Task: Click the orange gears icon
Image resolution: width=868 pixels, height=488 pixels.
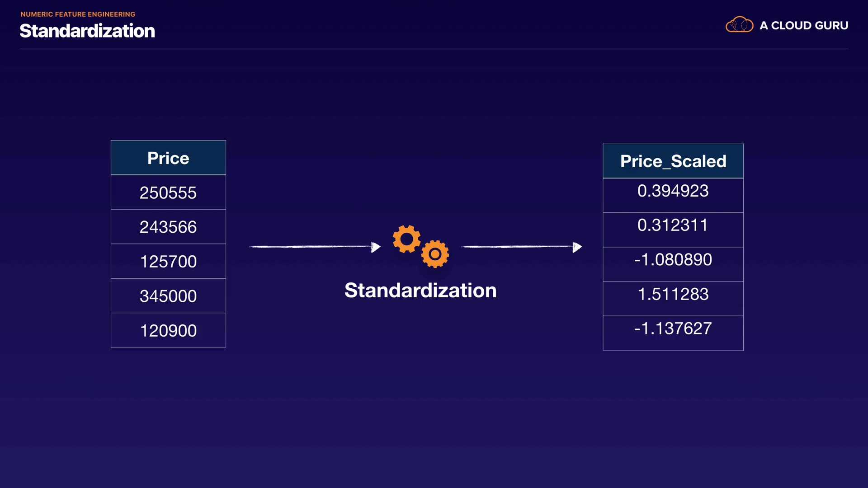Action: 420,246
